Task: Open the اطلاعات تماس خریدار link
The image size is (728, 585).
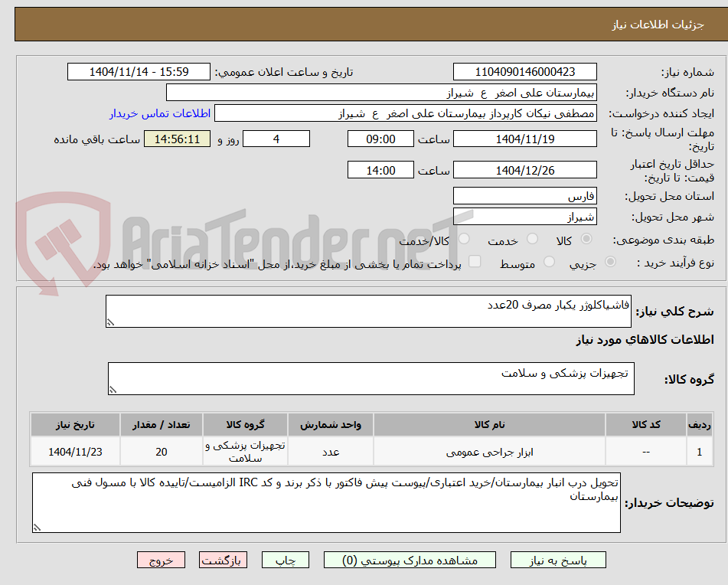Action: (x=160, y=114)
